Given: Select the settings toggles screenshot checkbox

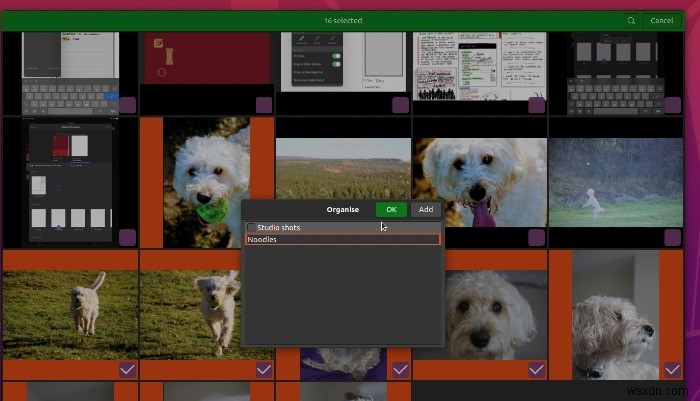Looking at the screenshot, I should tap(400, 105).
